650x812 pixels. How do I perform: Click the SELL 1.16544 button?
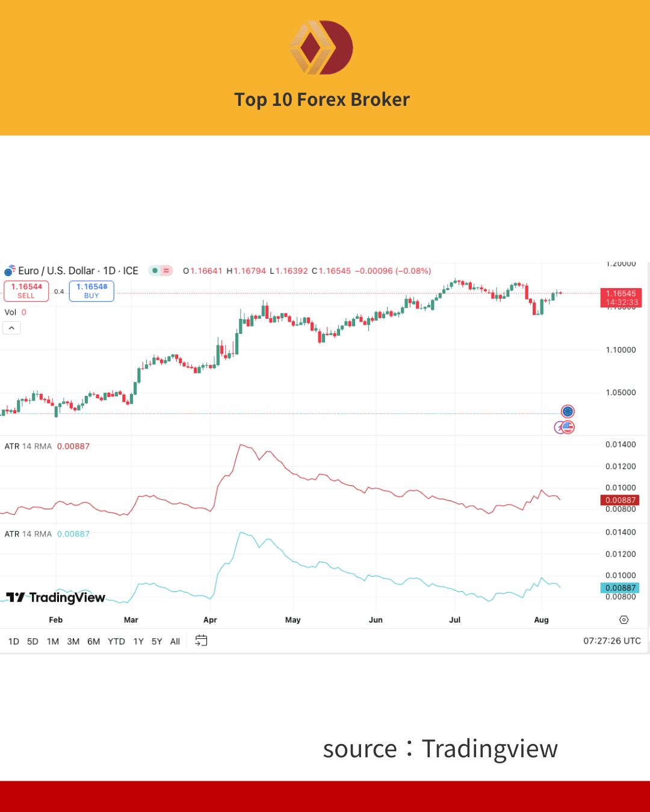pos(26,291)
